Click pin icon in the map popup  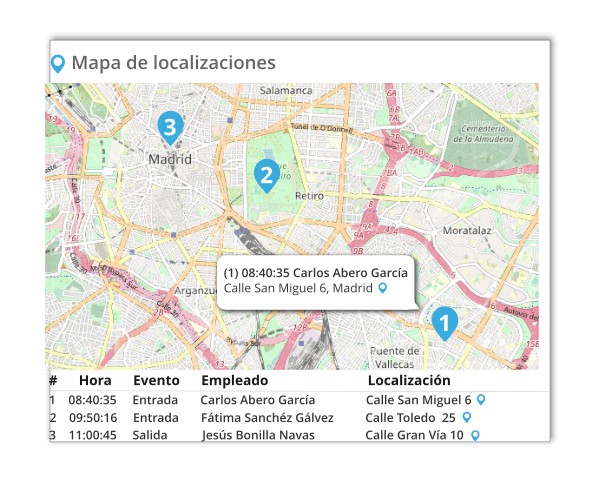tap(381, 288)
